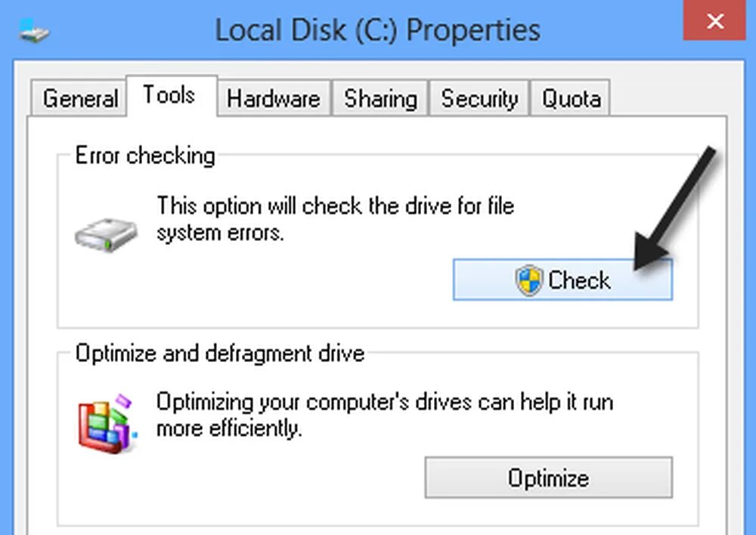
Task: Click the 'check the drive for file system errors' text
Action: click(x=335, y=219)
